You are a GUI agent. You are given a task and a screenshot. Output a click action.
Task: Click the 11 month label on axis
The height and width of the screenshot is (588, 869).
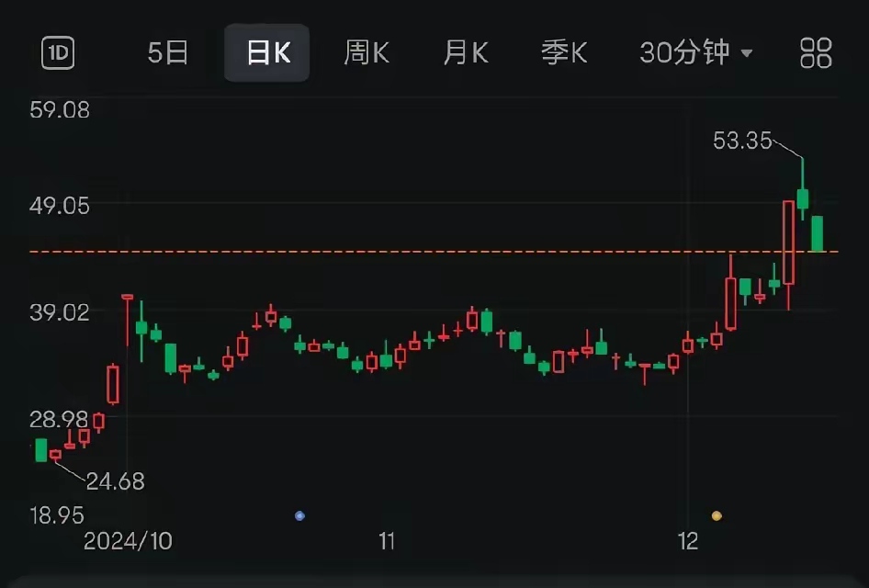click(387, 541)
